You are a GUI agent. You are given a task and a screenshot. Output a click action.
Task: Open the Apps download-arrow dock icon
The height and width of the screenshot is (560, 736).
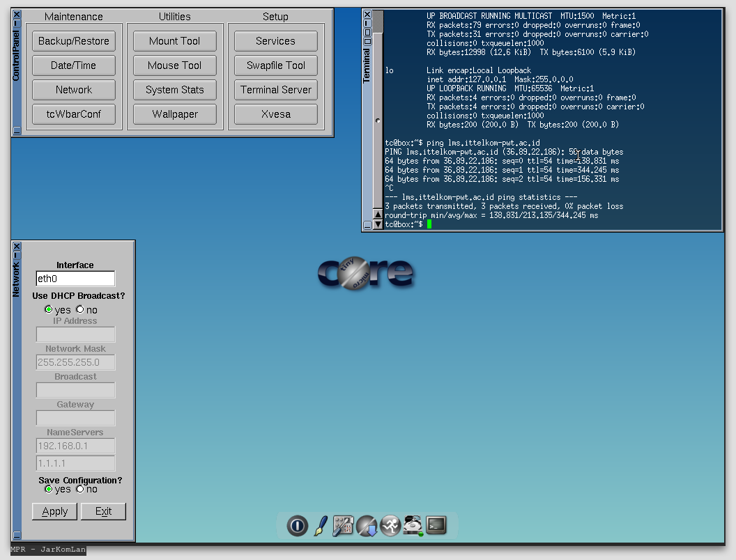[367, 526]
